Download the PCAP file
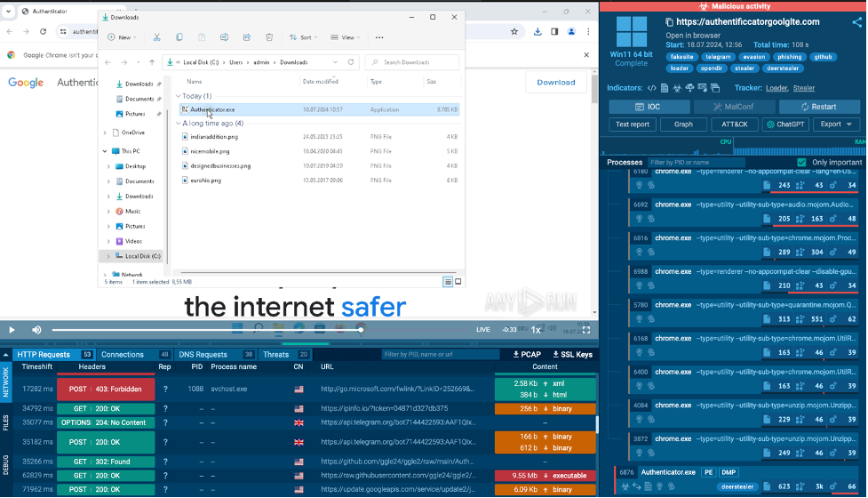 (527, 355)
